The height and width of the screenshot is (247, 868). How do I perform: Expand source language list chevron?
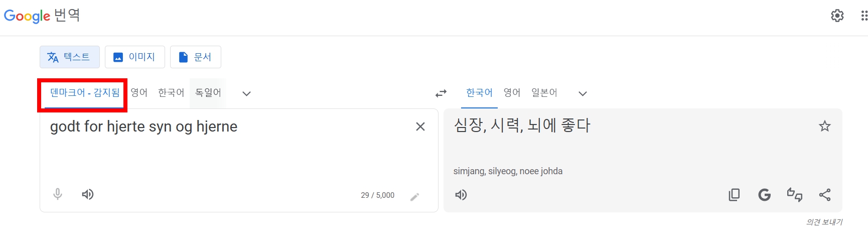click(246, 93)
